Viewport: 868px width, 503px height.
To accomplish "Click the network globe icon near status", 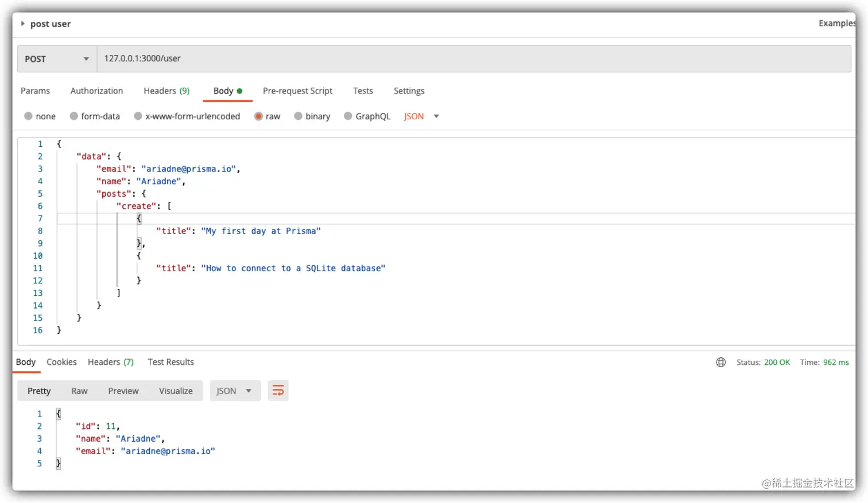I will 720,362.
